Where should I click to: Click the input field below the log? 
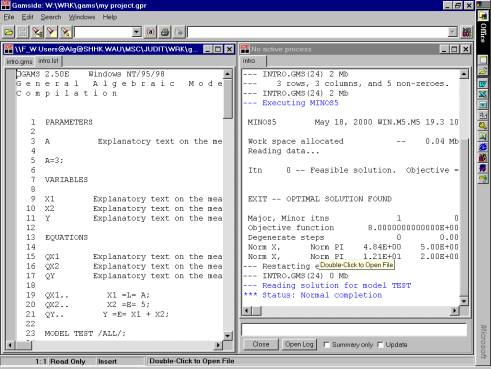tap(354, 330)
